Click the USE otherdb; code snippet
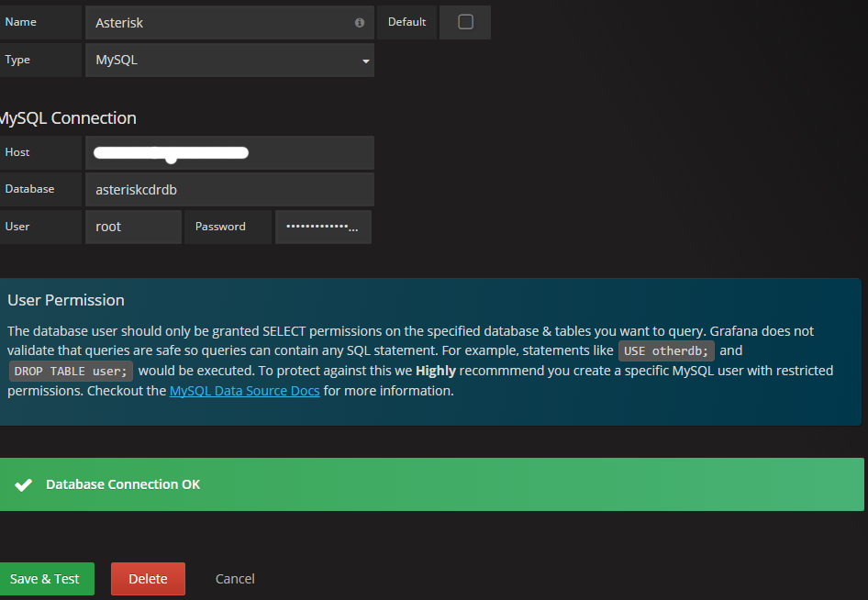The image size is (868, 600). coord(666,351)
